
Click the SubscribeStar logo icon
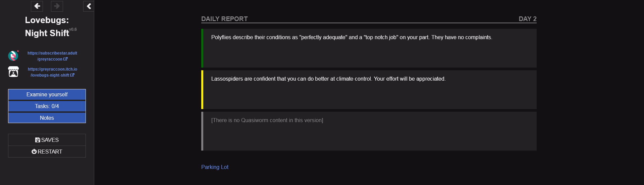tap(13, 56)
